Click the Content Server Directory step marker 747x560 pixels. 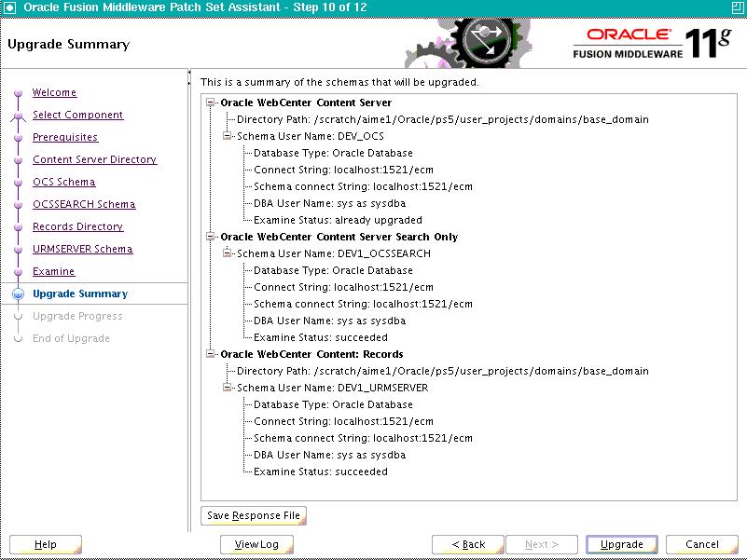click(18, 160)
